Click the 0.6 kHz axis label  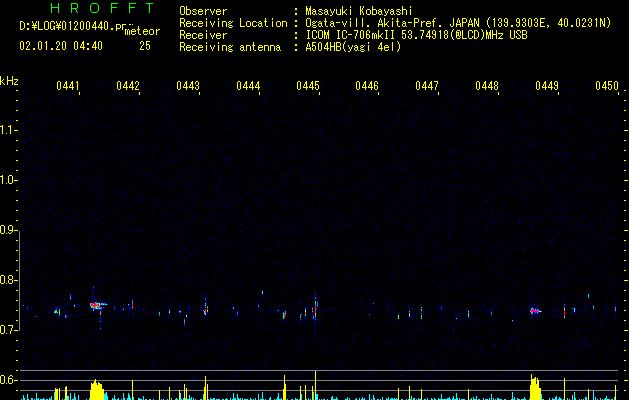(8, 380)
